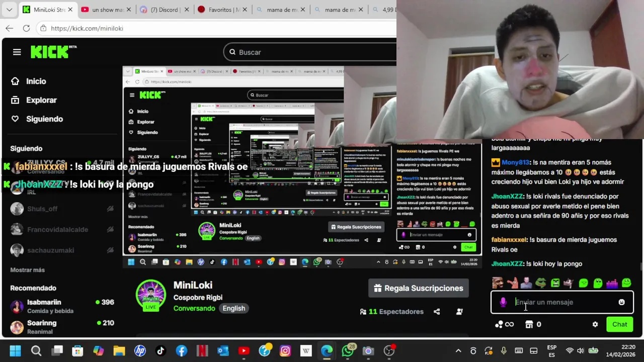Insert the sleepy green blob emote
Viewport: 644px width, 362px height.
click(584, 283)
